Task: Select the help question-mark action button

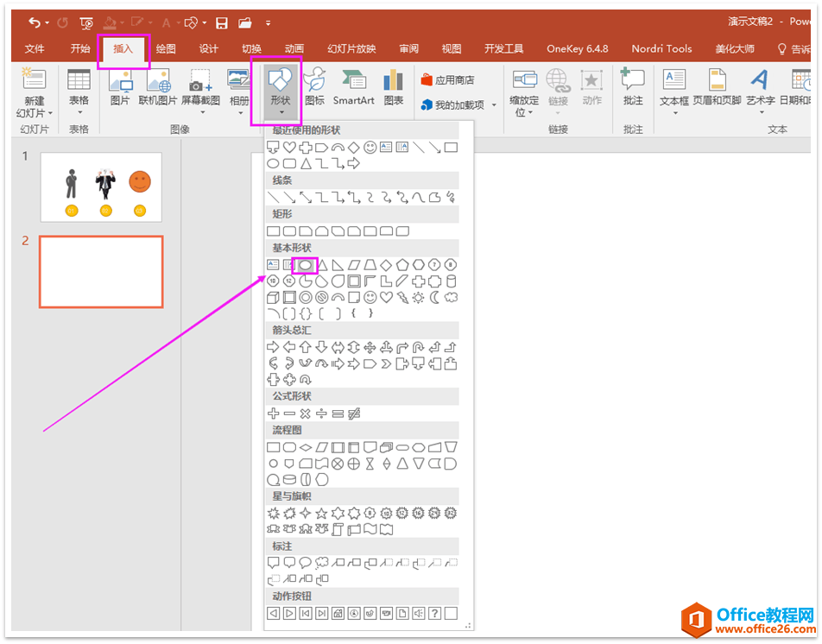Action: click(434, 613)
